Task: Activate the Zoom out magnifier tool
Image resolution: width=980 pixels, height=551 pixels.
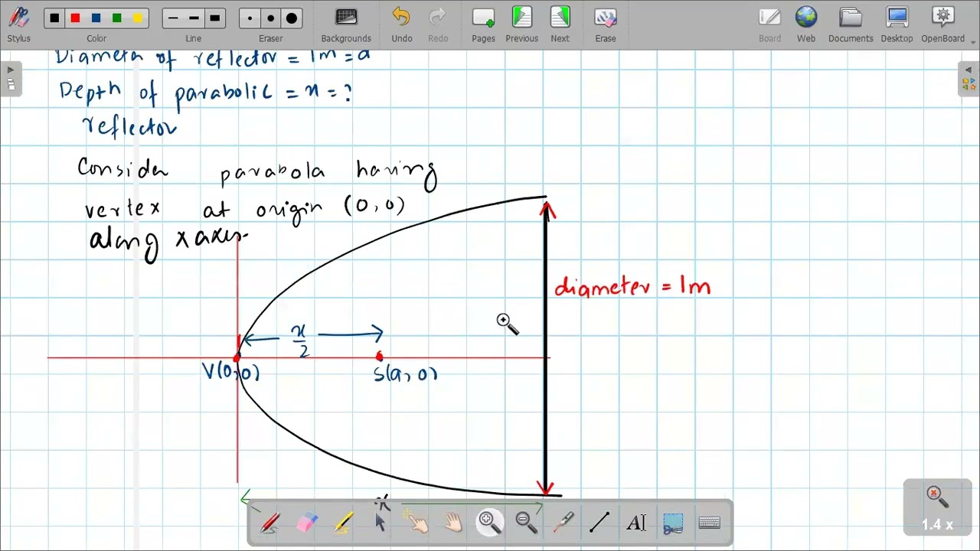Action: (527, 523)
